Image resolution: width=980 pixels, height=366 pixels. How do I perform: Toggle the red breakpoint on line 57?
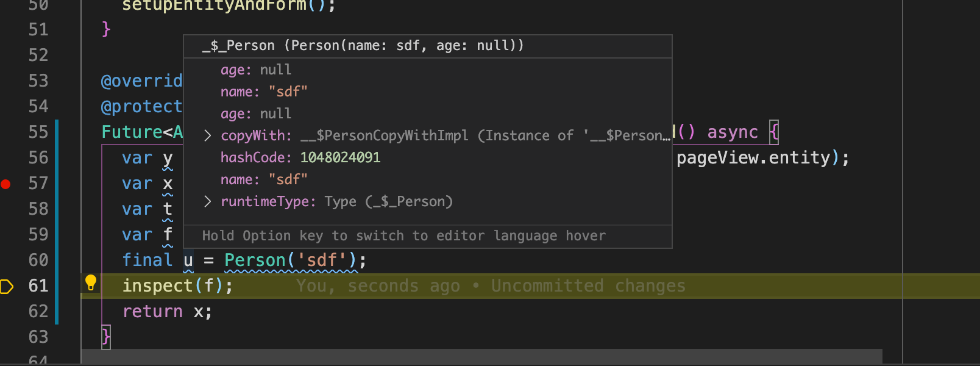point(6,184)
